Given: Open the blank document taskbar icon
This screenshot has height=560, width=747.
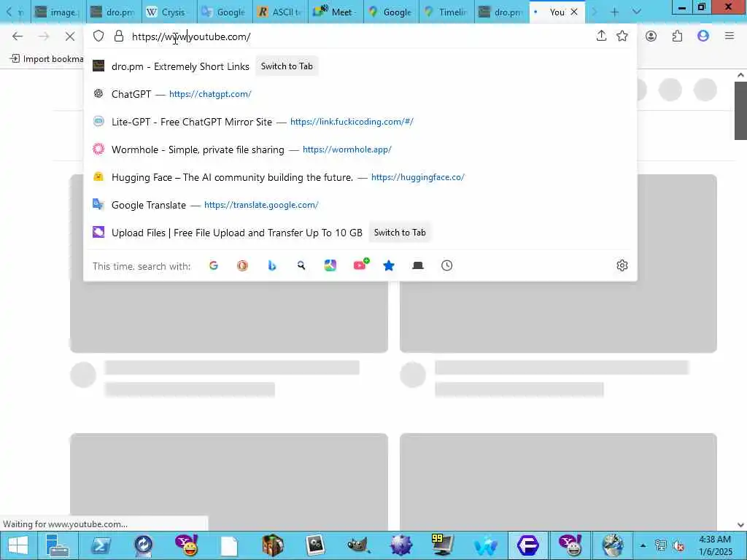Looking at the screenshot, I should (229, 545).
